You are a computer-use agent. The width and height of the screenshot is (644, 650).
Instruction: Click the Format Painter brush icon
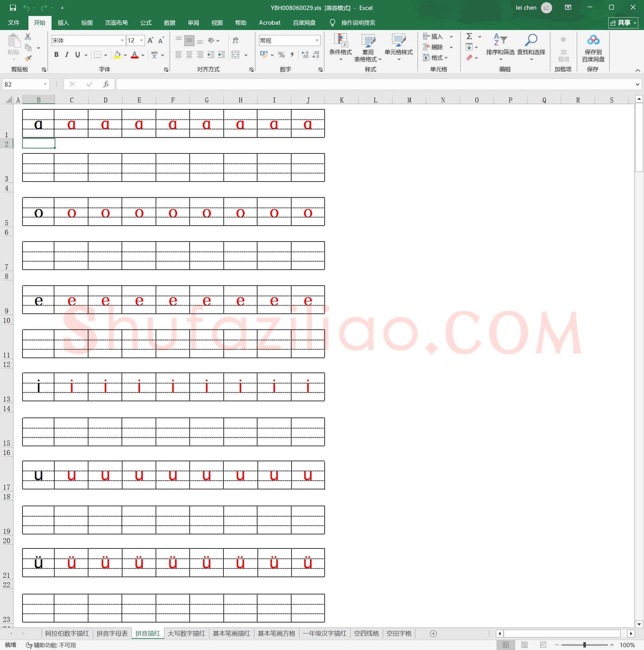[x=28, y=58]
